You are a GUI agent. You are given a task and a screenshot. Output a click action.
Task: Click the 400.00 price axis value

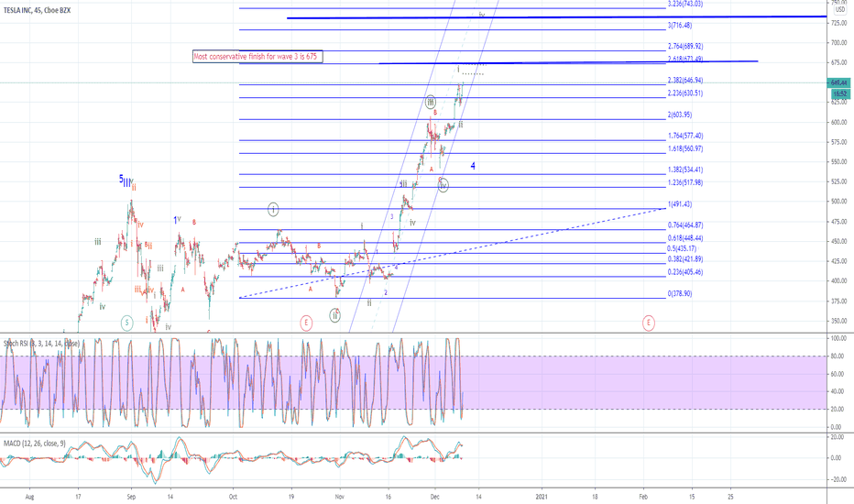click(838, 281)
